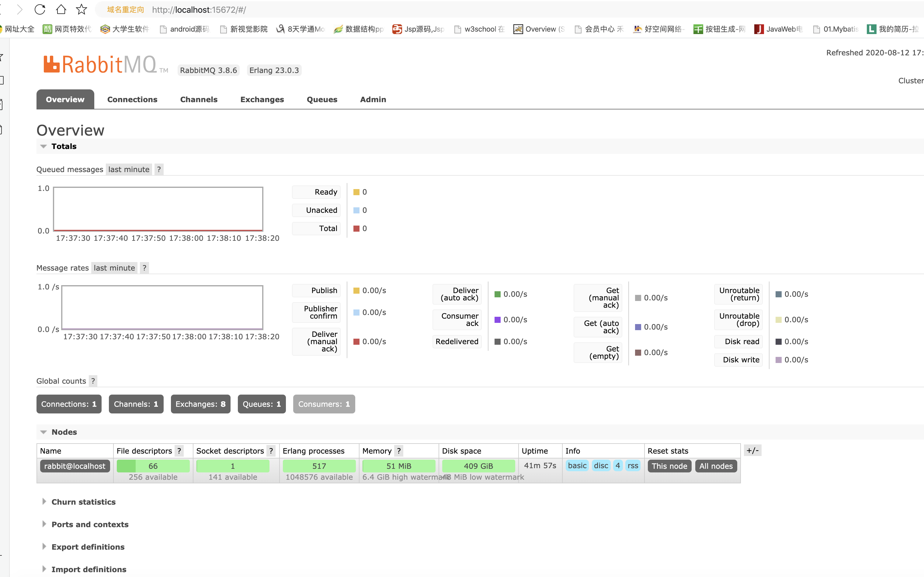Click the Unacked light blue swatch
This screenshot has width=924, height=577.
pyautogui.click(x=356, y=210)
